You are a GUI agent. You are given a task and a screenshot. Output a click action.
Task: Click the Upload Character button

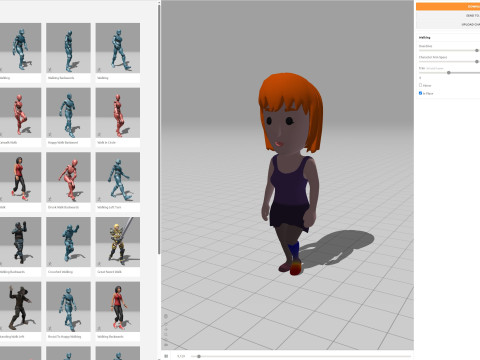(448, 24)
